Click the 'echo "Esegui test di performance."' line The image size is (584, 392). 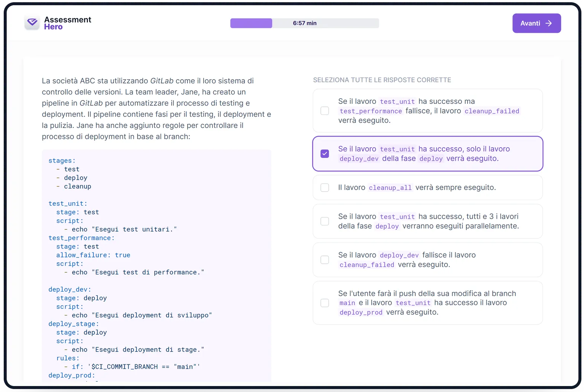[x=134, y=272]
